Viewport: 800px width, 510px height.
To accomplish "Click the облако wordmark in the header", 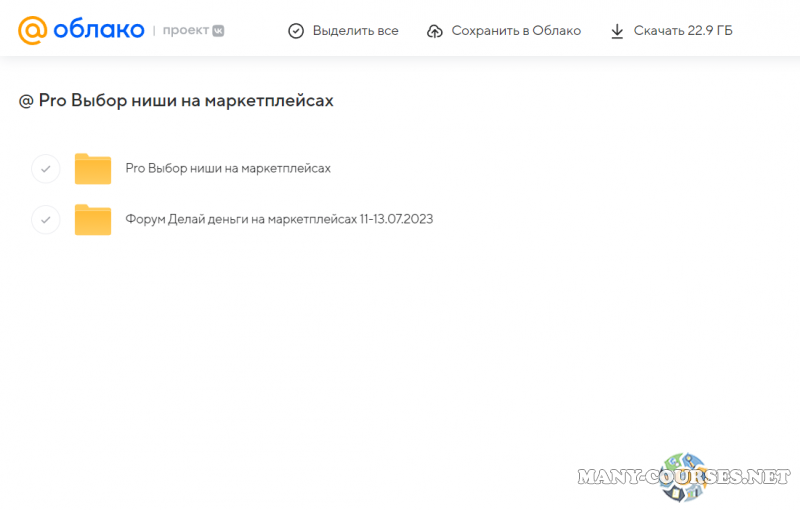I will (x=98, y=30).
